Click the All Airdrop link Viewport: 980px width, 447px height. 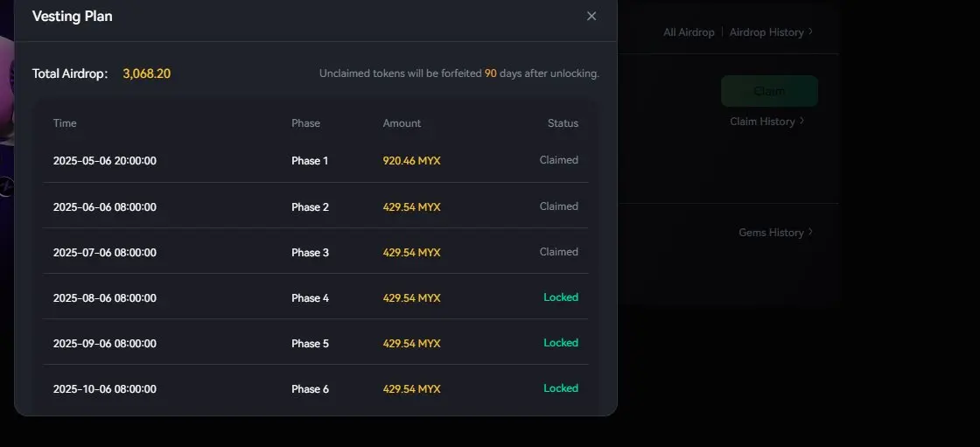point(689,31)
